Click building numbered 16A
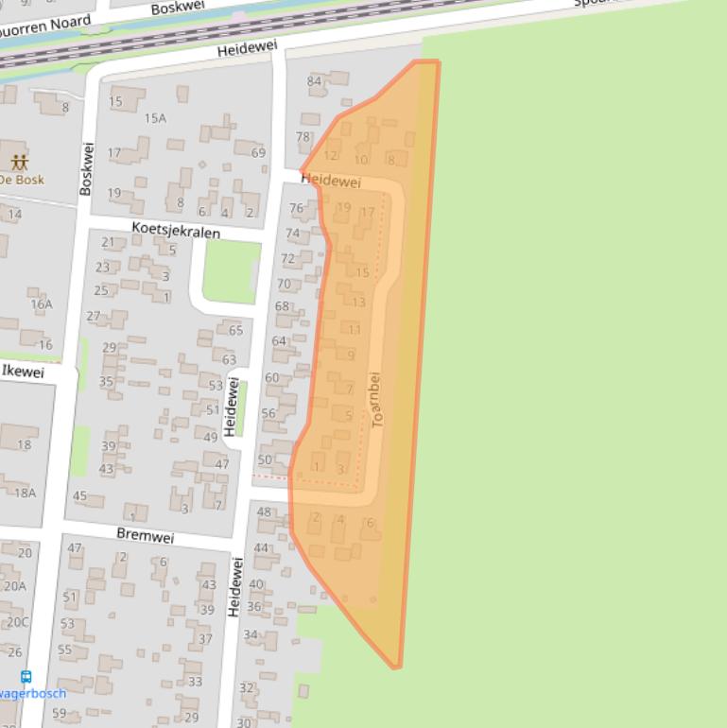727x728 pixels. point(41,304)
